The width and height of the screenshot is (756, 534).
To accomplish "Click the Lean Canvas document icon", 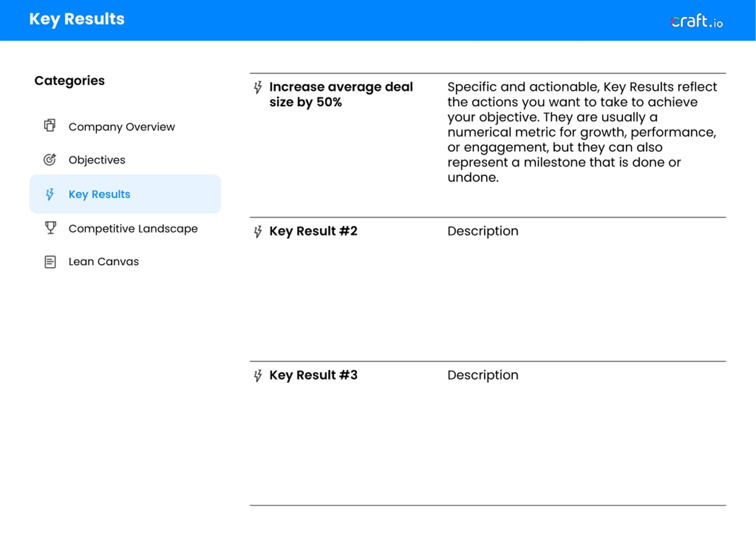I will pyautogui.click(x=50, y=262).
